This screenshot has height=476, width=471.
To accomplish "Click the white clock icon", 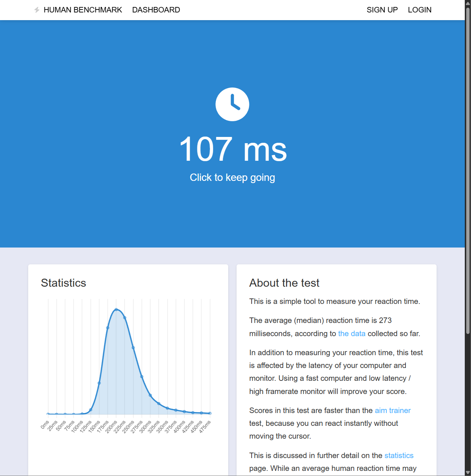I will point(232,104).
